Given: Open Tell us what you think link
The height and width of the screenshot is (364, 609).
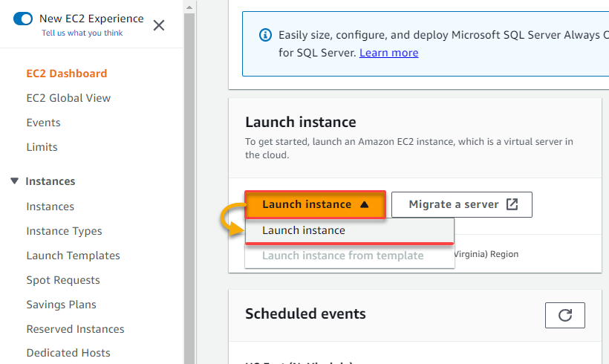Looking at the screenshot, I should pos(82,33).
